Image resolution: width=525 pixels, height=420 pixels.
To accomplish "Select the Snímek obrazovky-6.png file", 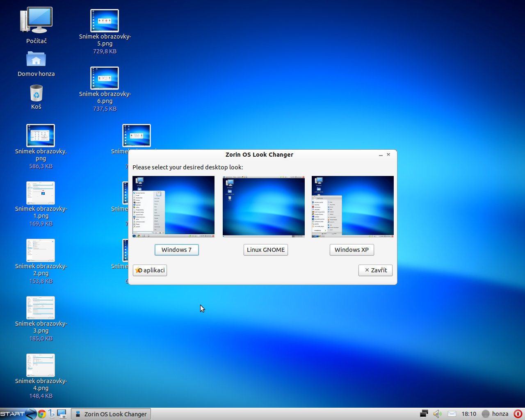I will [x=105, y=78].
